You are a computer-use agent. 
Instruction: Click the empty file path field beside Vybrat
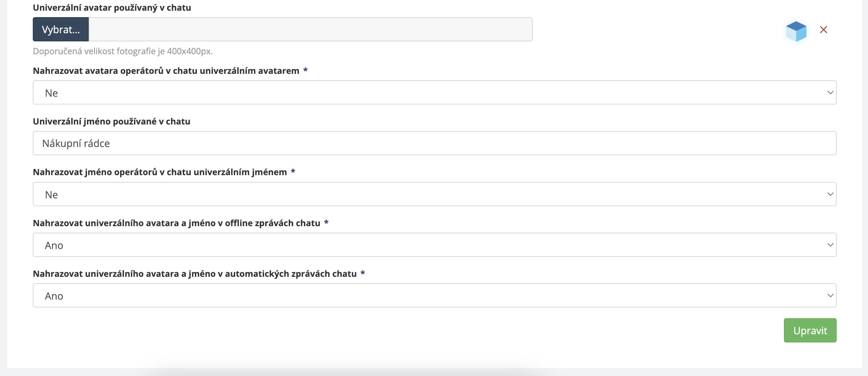click(310, 29)
